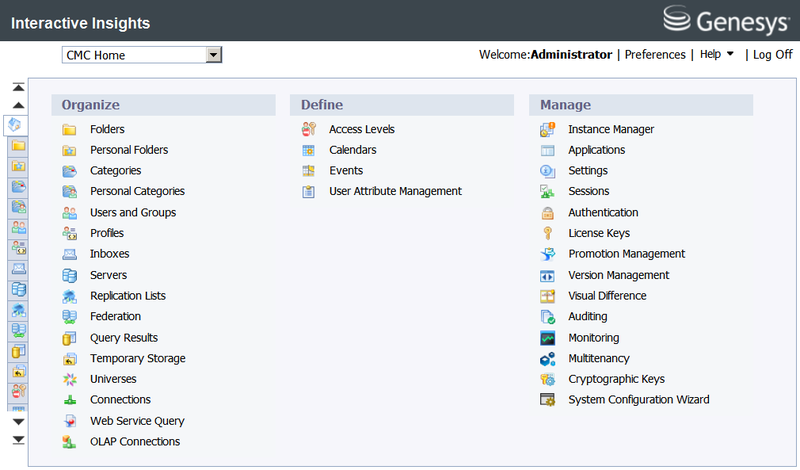
Task: Open Personal Categories link
Action: point(137,191)
